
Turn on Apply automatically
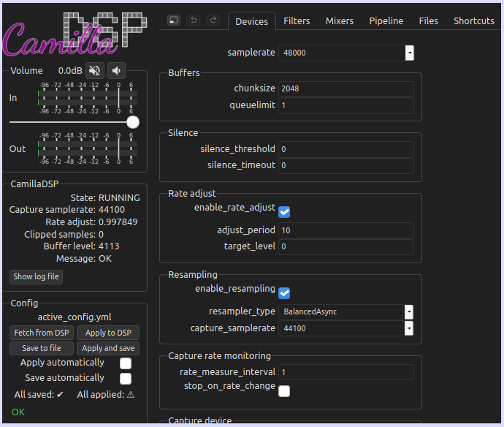[x=126, y=363]
